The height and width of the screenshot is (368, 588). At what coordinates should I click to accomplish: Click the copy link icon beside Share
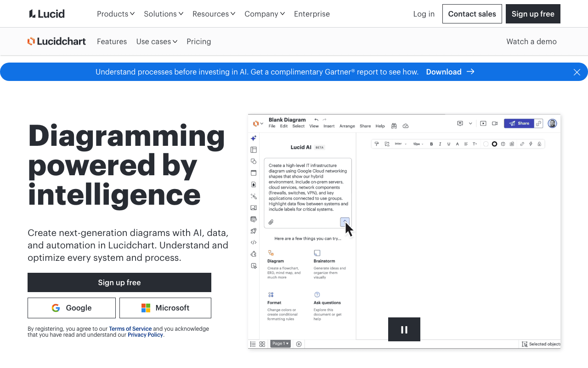click(539, 123)
